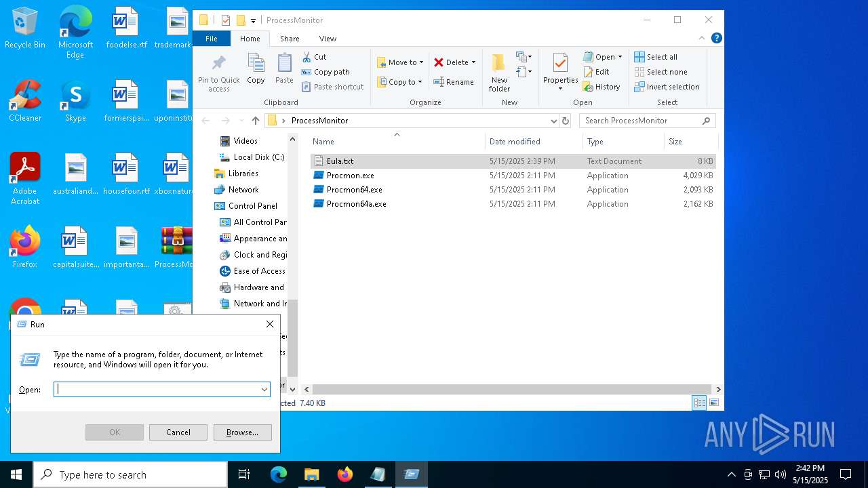Open File Explorer taskbar icon
The image size is (868, 488).
point(311,474)
